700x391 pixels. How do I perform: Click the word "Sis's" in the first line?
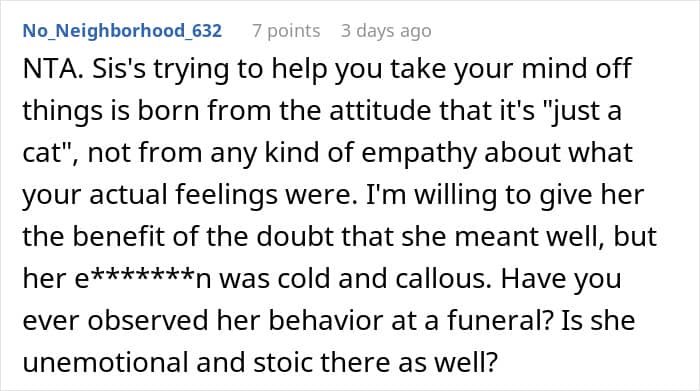tap(119, 69)
